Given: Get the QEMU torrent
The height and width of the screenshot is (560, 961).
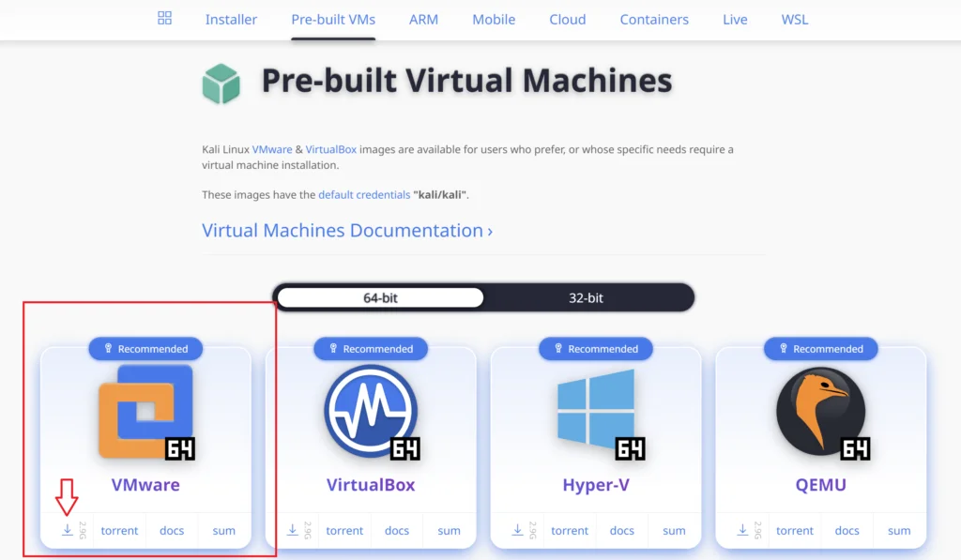Looking at the screenshot, I should click(794, 531).
